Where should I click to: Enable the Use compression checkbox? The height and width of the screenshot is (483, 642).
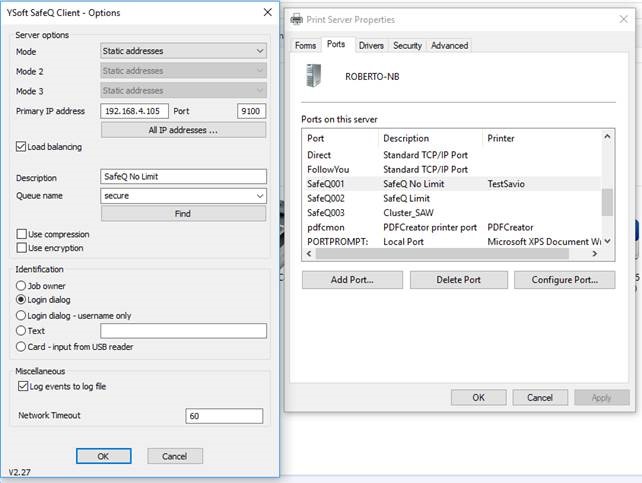21,234
